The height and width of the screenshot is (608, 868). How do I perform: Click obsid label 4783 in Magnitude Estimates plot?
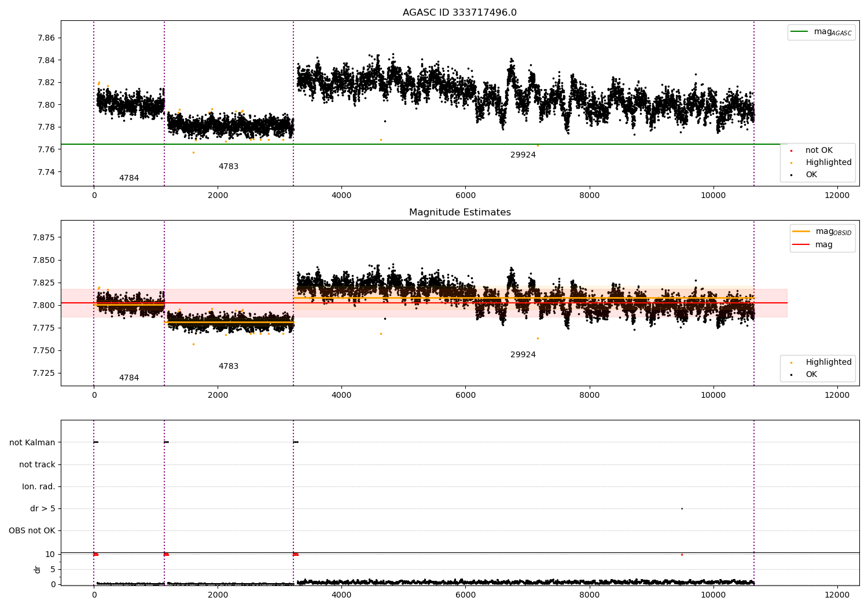pos(229,367)
